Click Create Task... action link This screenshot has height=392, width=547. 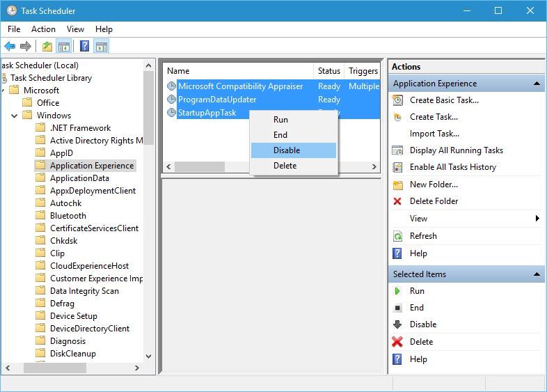pos(434,117)
